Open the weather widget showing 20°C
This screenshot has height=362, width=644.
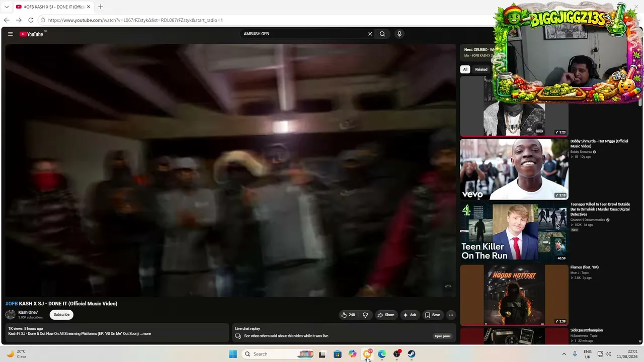(x=16, y=354)
